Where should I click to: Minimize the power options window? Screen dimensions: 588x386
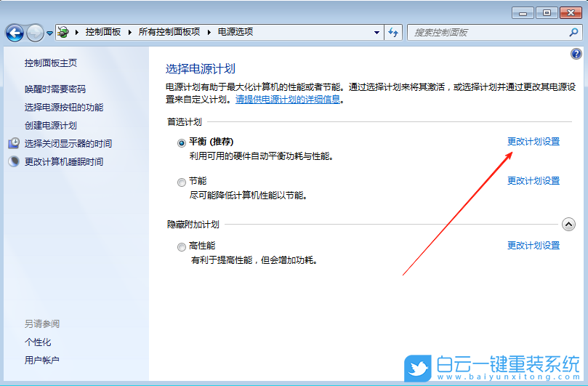(523, 13)
